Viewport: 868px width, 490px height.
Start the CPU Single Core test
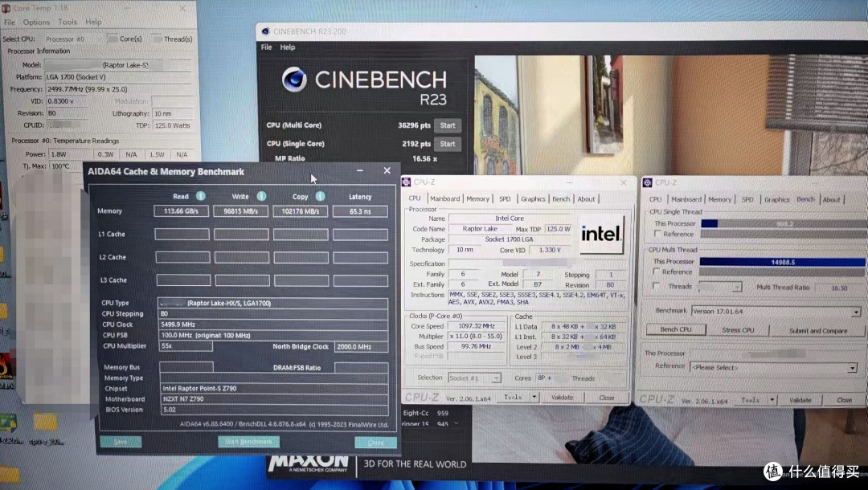click(x=448, y=145)
